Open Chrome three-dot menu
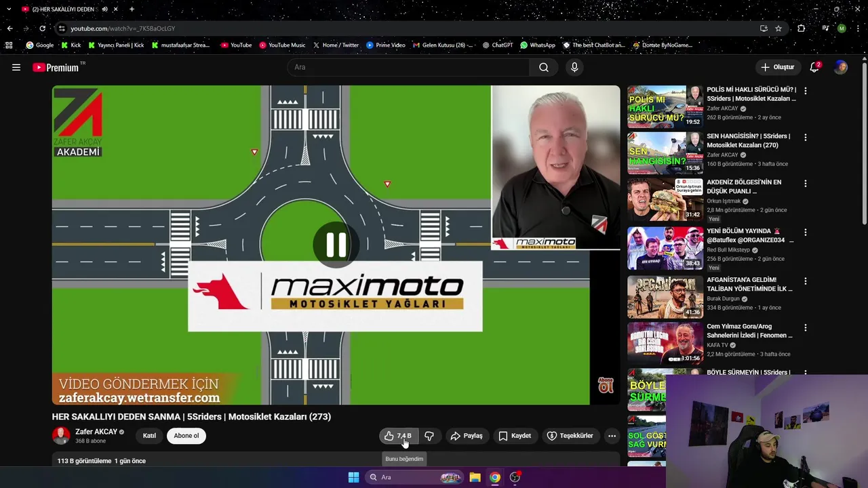This screenshot has height=488, width=868. pos(858,28)
